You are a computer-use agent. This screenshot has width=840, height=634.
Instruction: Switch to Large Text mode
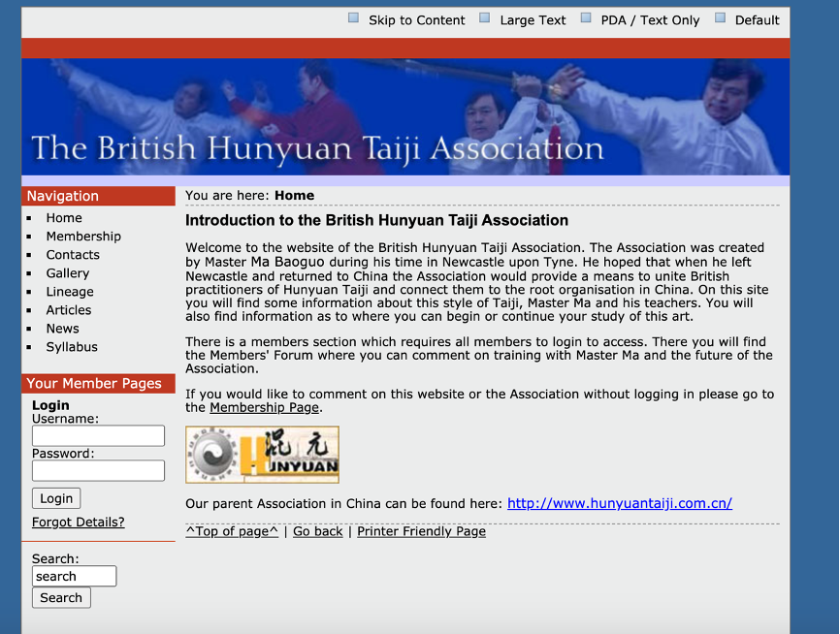coord(533,20)
